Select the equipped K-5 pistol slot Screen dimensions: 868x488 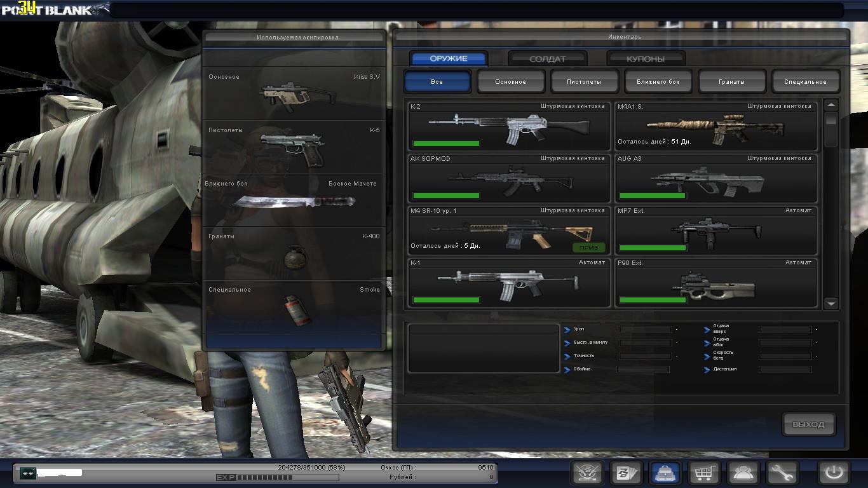tap(294, 146)
